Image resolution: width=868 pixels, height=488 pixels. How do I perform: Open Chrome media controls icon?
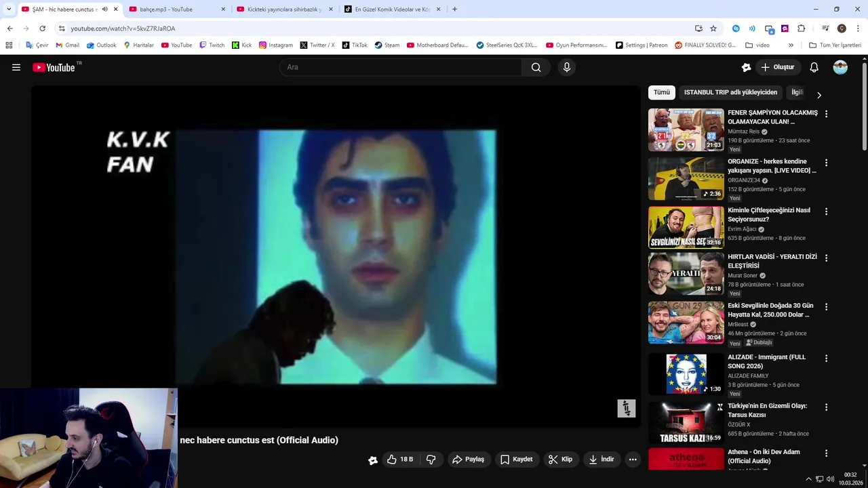coord(825,28)
